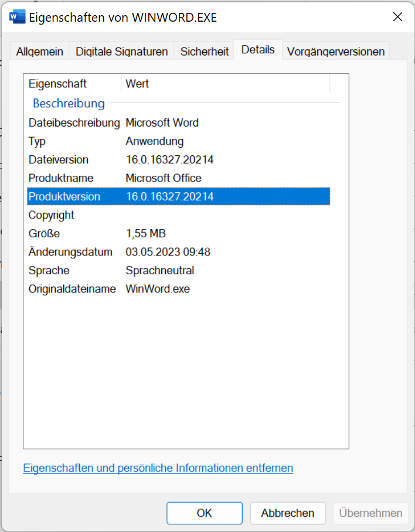Click the Dateiversion value 16.0.16327.20214

pos(169,159)
